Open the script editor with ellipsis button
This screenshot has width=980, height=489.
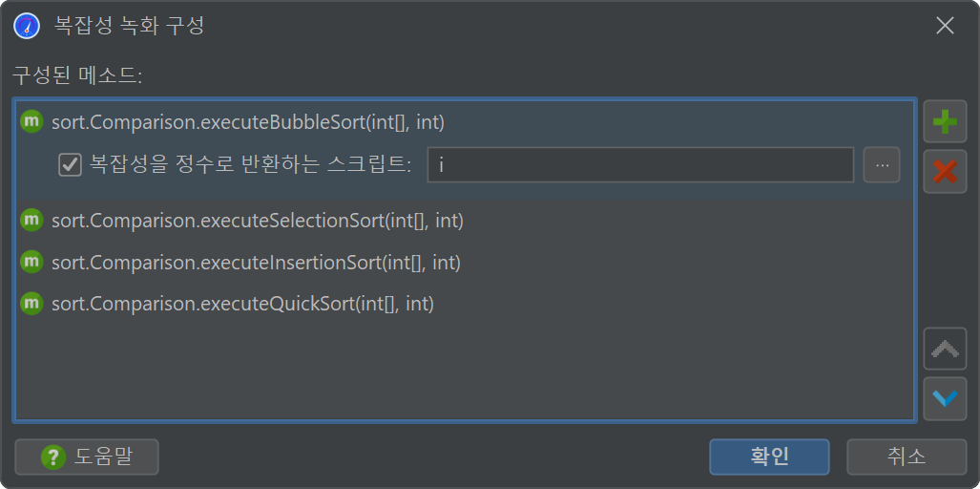coord(882,165)
